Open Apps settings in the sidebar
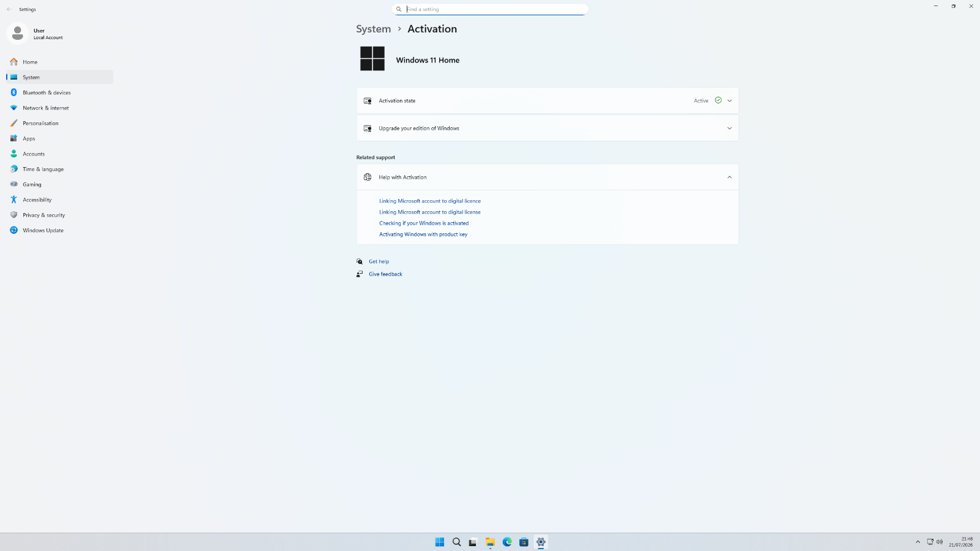This screenshot has width=980, height=551. click(59, 138)
